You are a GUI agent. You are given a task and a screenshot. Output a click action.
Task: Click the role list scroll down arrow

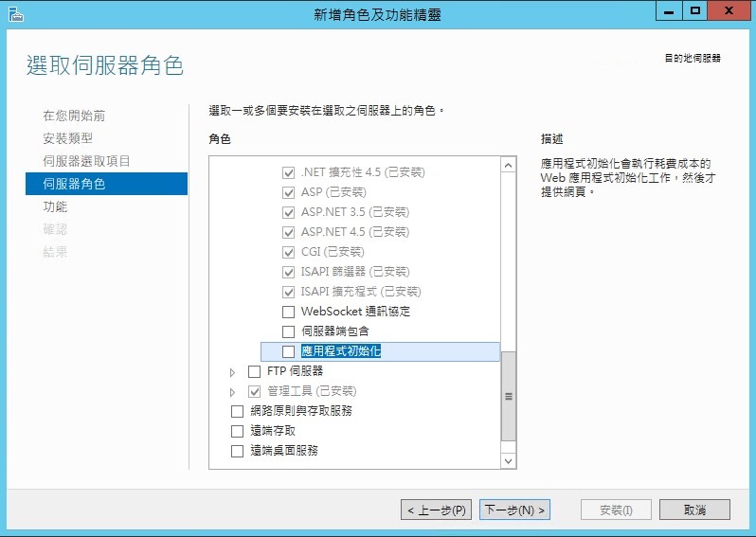(x=508, y=461)
